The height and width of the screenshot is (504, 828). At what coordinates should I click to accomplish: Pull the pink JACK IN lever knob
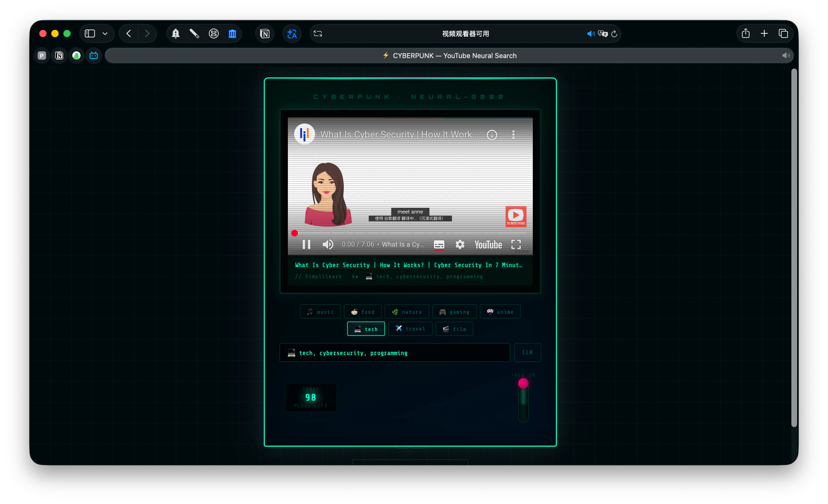pos(523,383)
